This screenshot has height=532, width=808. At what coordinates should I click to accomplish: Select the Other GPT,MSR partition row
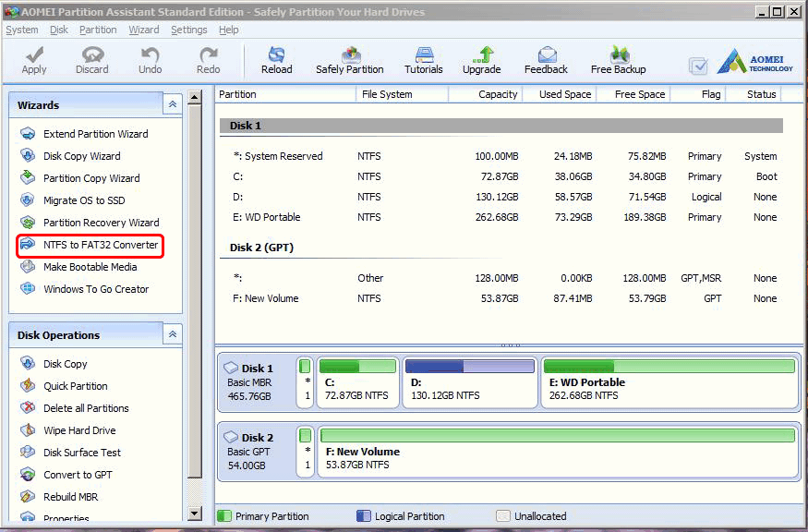pyautogui.click(x=501, y=278)
